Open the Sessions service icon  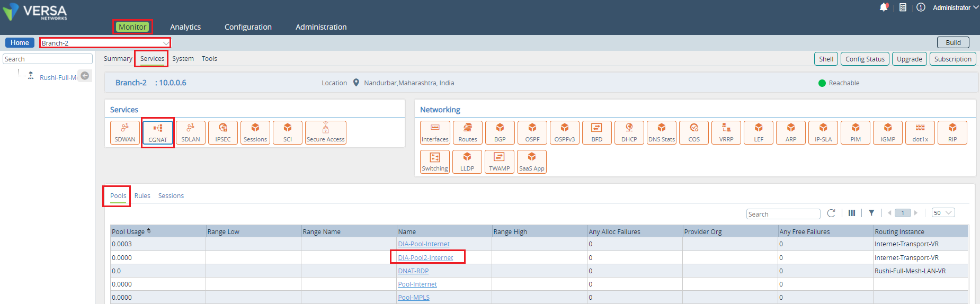click(255, 132)
